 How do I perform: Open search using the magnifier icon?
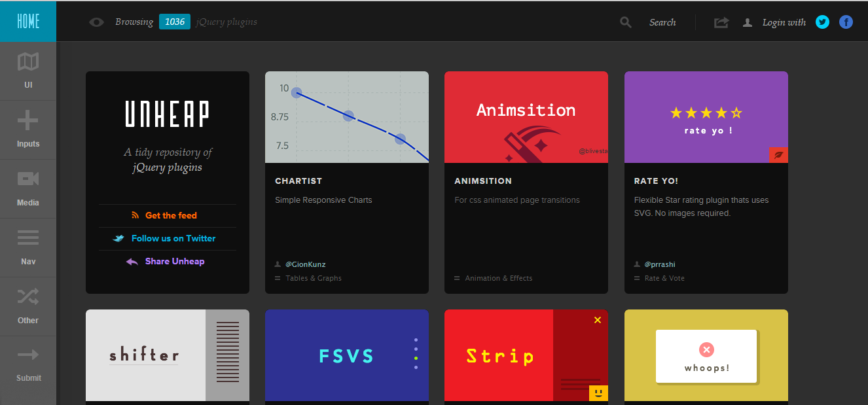click(625, 22)
